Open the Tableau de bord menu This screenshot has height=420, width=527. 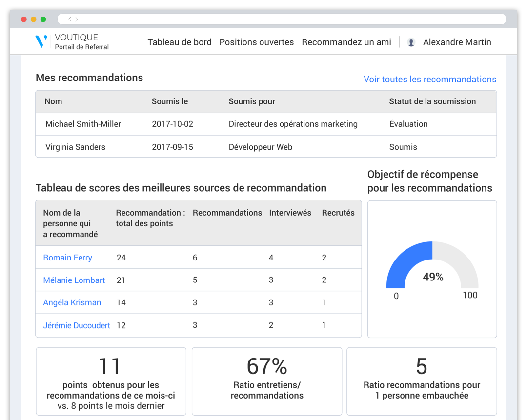pyautogui.click(x=180, y=42)
